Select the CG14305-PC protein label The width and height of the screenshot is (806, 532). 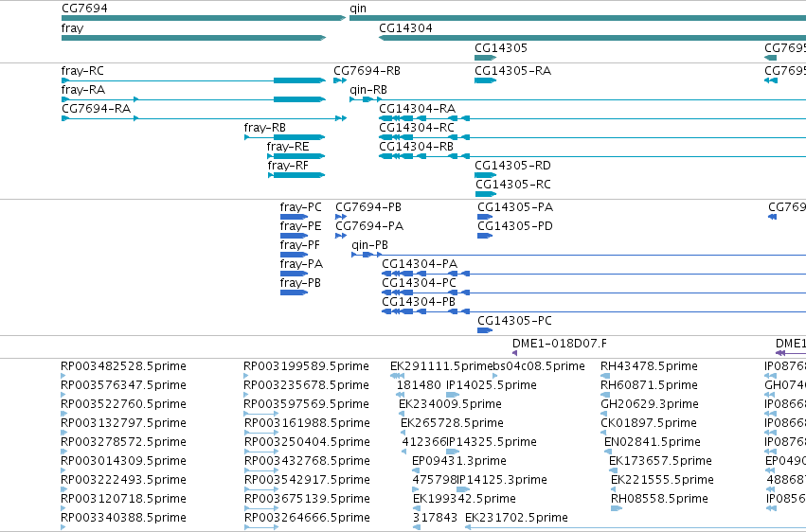[514, 322]
